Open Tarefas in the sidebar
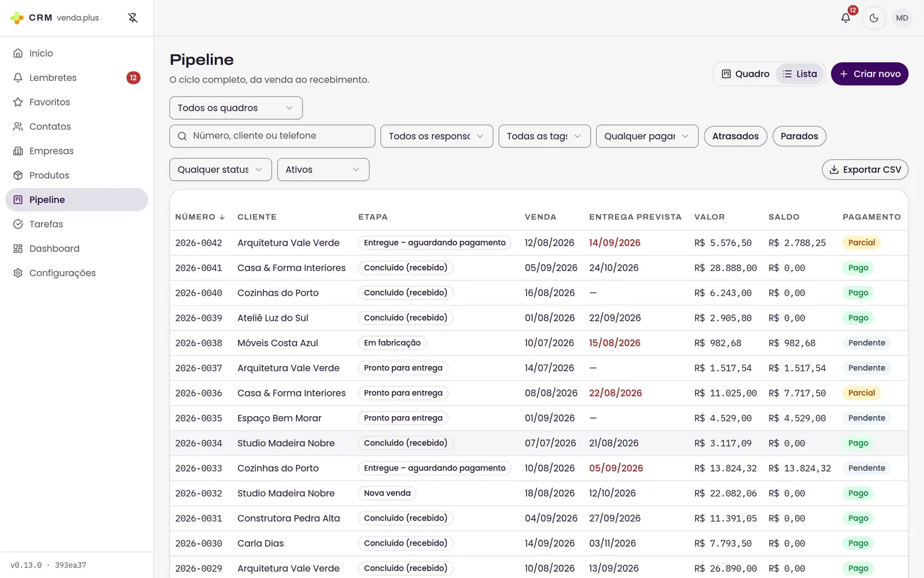 click(x=77, y=224)
